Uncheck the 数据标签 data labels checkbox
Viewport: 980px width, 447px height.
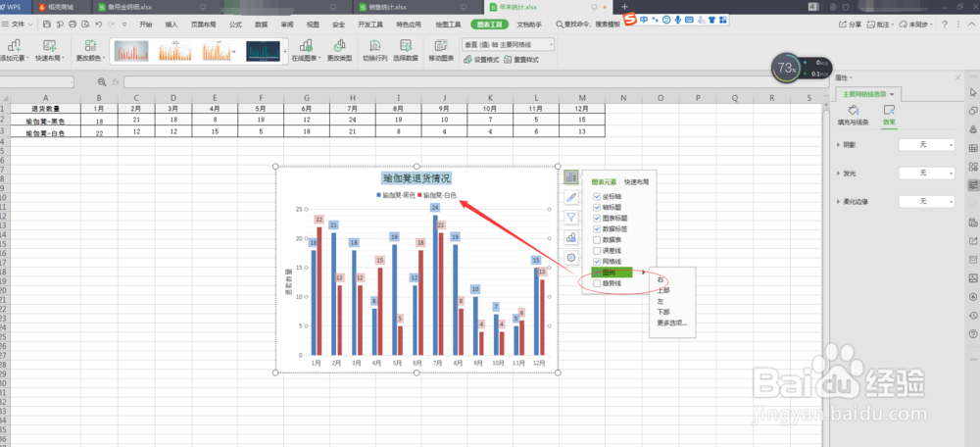pyautogui.click(x=597, y=228)
